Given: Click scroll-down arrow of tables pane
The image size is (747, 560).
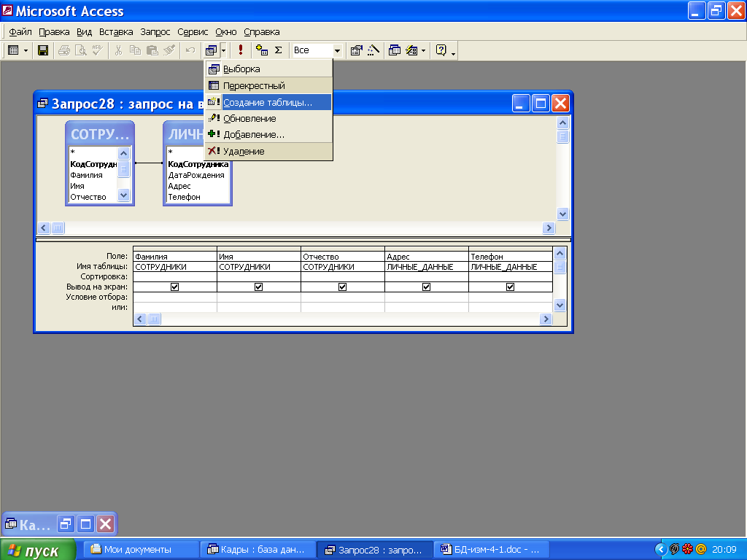Looking at the screenshot, I should click(562, 214).
